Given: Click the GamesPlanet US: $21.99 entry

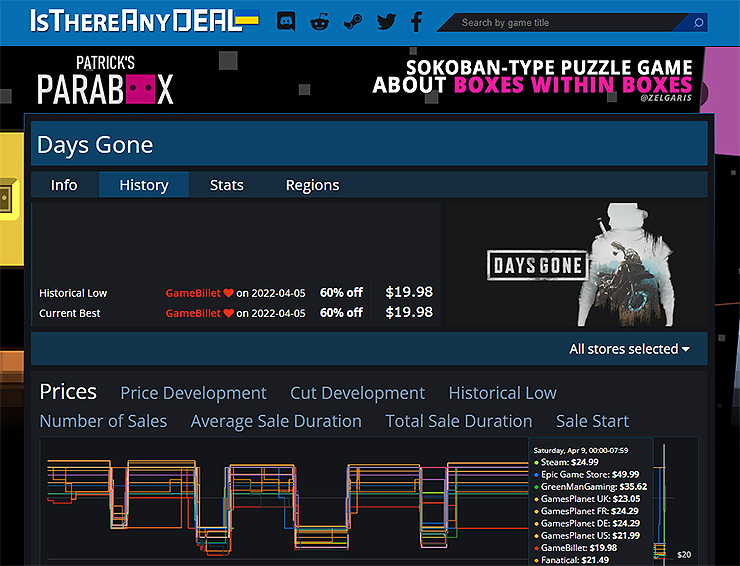Looking at the screenshot, I should click(x=587, y=536).
